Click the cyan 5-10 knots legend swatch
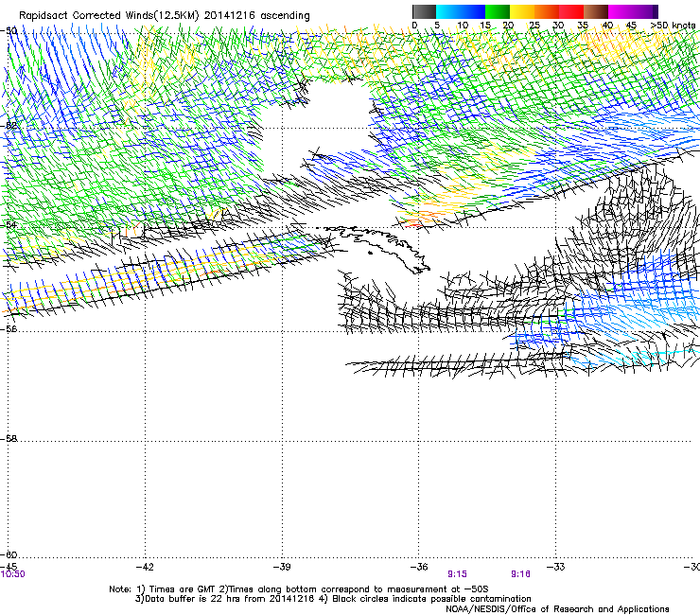 (448, 11)
